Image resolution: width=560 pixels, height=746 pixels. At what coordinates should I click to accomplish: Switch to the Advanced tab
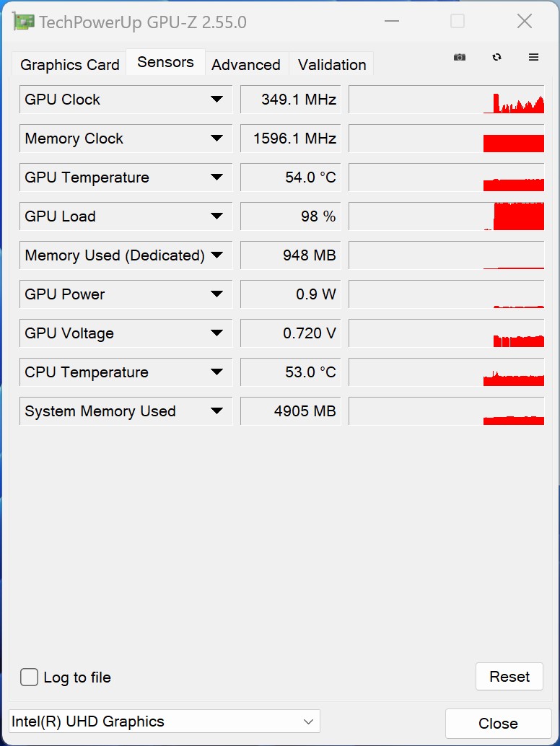245,65
